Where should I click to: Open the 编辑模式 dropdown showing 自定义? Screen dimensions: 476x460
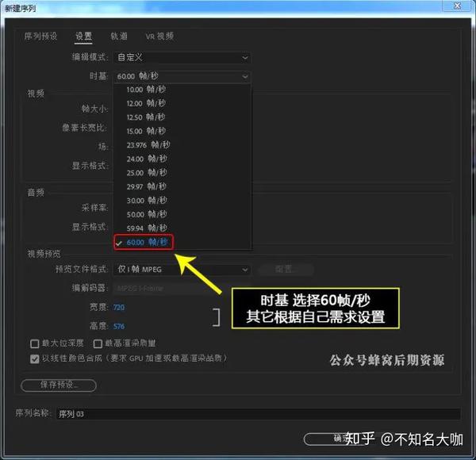tap(182, 57)
